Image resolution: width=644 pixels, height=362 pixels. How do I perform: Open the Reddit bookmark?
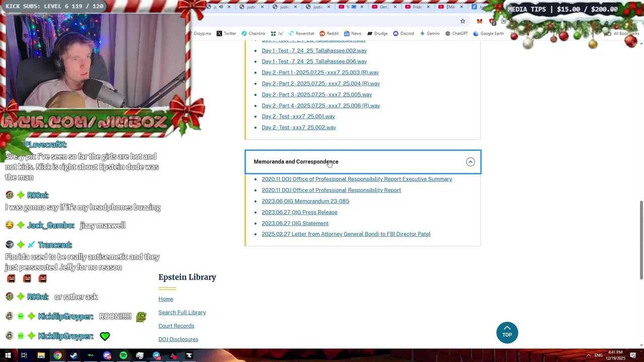coord(329,34)
